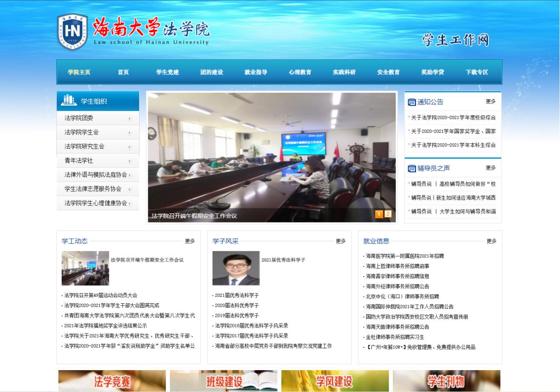This screenshot has width=560, height=392.
Task: Open the 就业指导 navigation menu item
Action: click(x=256, y=72)
